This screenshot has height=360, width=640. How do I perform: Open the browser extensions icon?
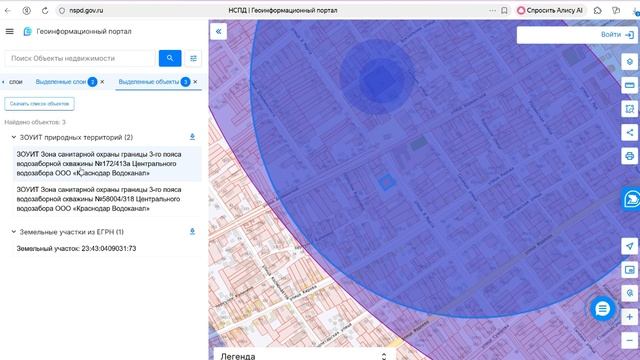(x=598, y=11)
